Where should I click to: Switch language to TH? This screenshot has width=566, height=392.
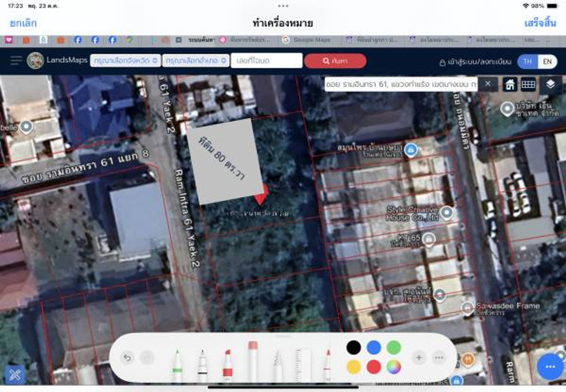pyautogui.click(x=528, y=61)
